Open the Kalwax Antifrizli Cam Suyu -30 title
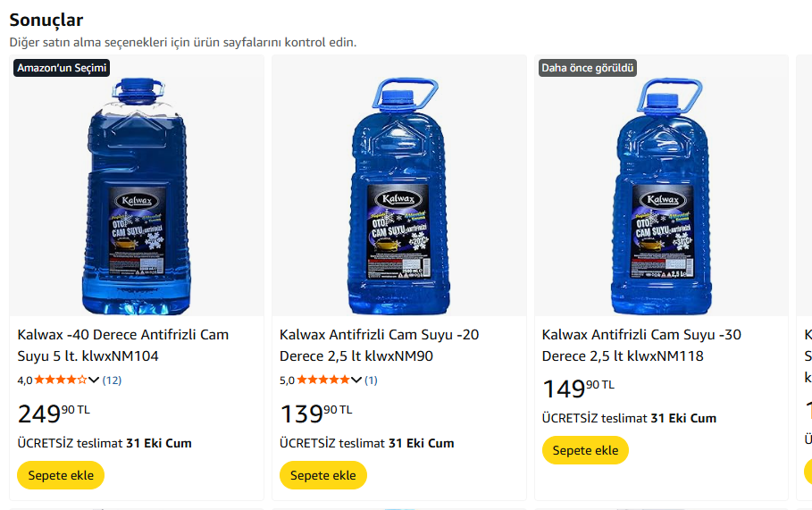Image resolution: width=812 pixels, height=510 pixels. 641,345
